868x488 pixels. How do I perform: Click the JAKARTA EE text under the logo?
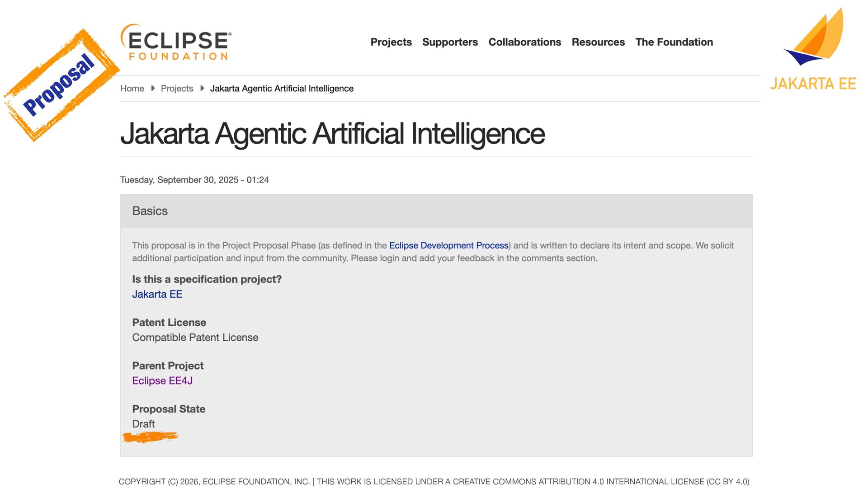click(813, 84)
